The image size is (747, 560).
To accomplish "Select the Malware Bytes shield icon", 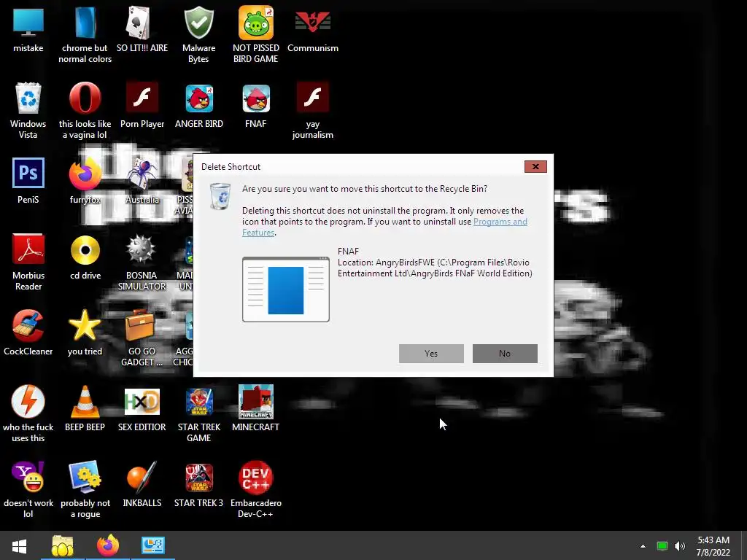I will pos(198,23).
